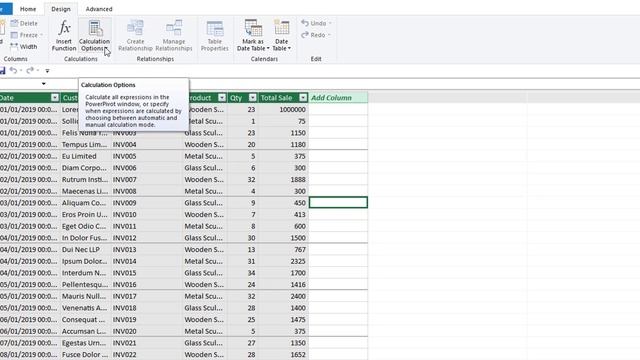
Task: Expand Mark as Date Table dropdown arrow
Action: (268, 49)
